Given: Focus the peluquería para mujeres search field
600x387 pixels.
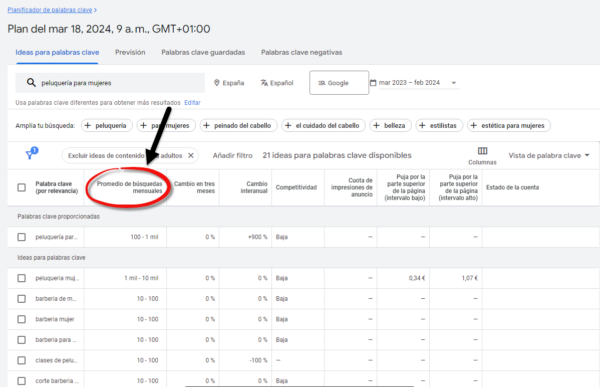Looking at the screenshot, I should pos(110,83).
